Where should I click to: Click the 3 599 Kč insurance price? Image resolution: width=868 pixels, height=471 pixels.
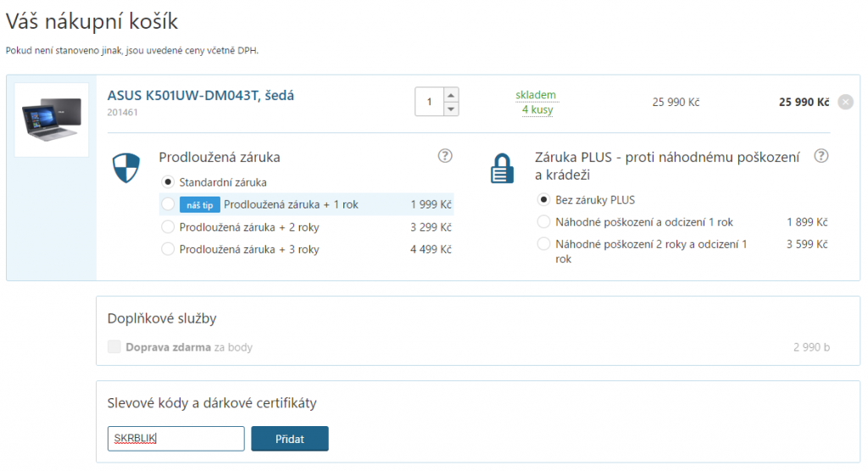pos(807,244)
